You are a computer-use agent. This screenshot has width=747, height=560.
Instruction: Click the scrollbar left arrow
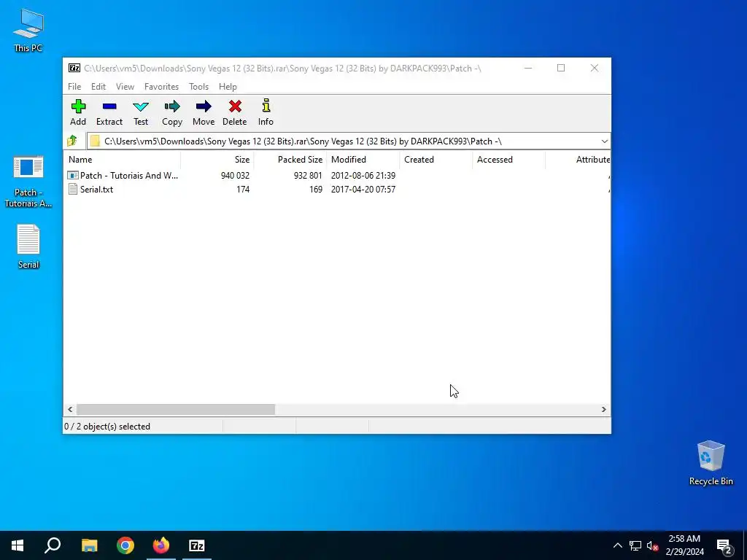(x=71, y=410)
